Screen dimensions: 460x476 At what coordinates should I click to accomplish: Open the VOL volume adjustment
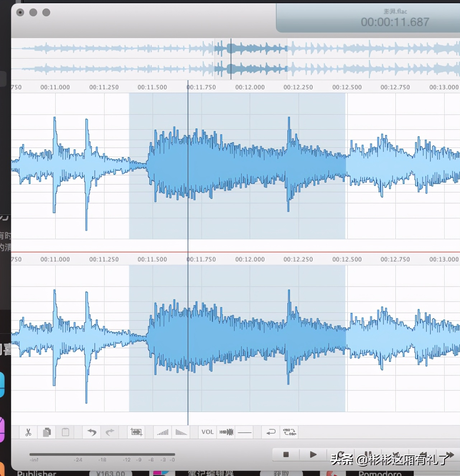pyautogui.click(x=207, y=432)
